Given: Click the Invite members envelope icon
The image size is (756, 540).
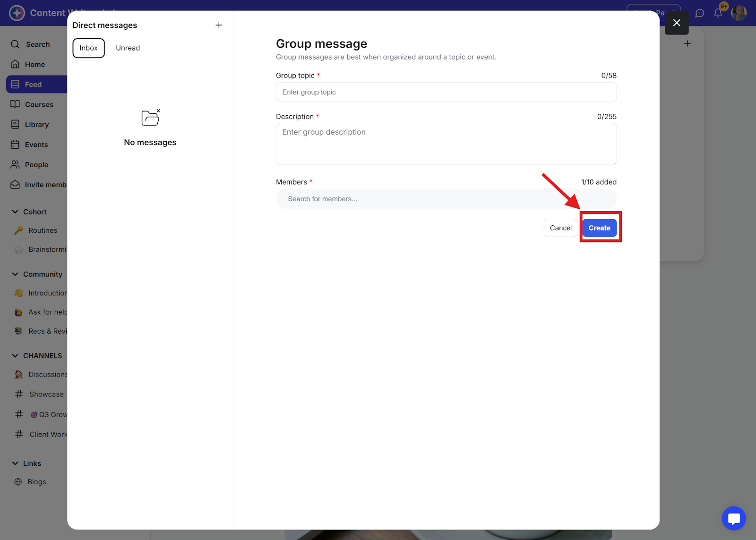Looking at the screenshot, I should click(x=15, y=185).
